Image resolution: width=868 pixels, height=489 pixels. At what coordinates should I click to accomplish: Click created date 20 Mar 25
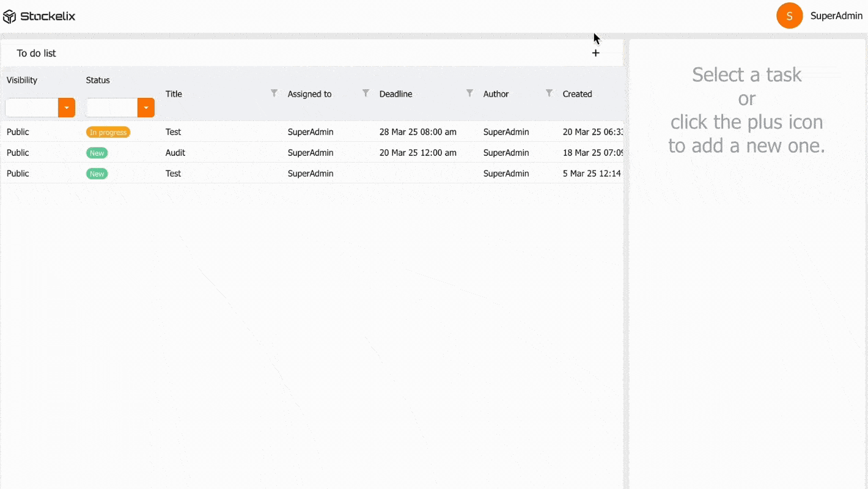[x=593, y=132]
